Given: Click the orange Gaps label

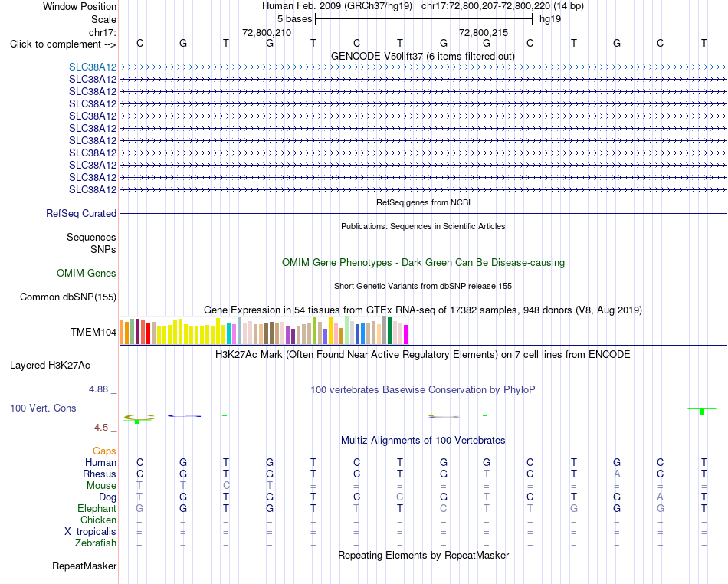Looking at the screenshot, I should (x=104, y=451).
